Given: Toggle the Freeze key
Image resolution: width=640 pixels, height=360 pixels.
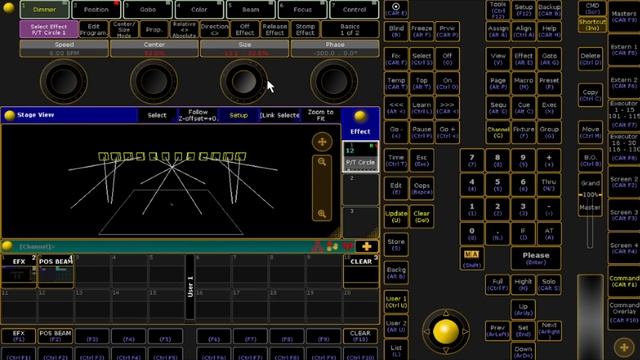Looking at the screenshot, I should pos(421,31).
